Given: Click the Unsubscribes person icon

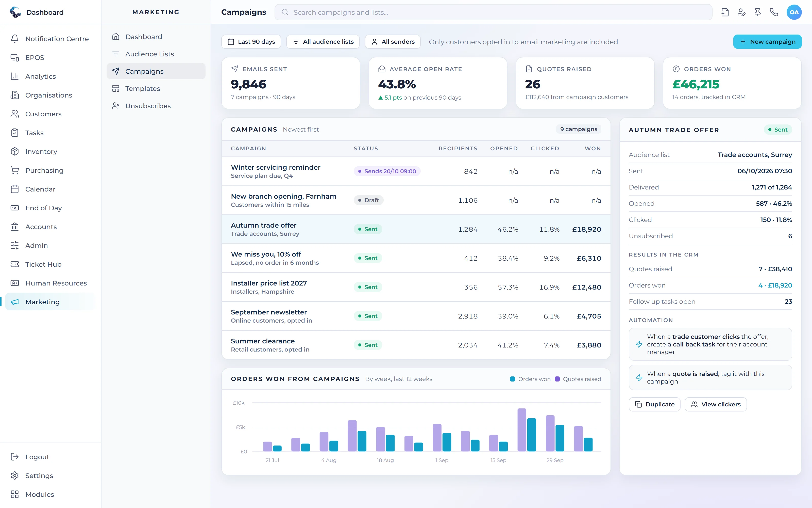Looking at the screenshot, I should [x=116, y=106].
